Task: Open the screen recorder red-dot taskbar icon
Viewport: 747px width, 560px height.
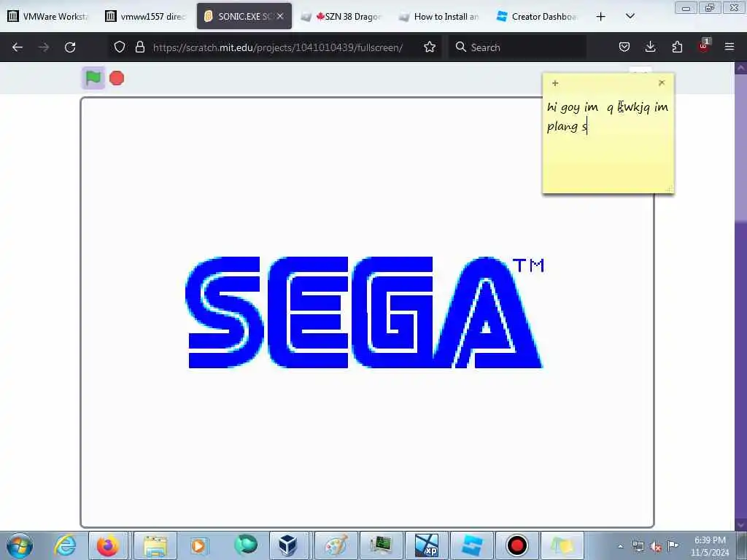Action: (517, 545)
